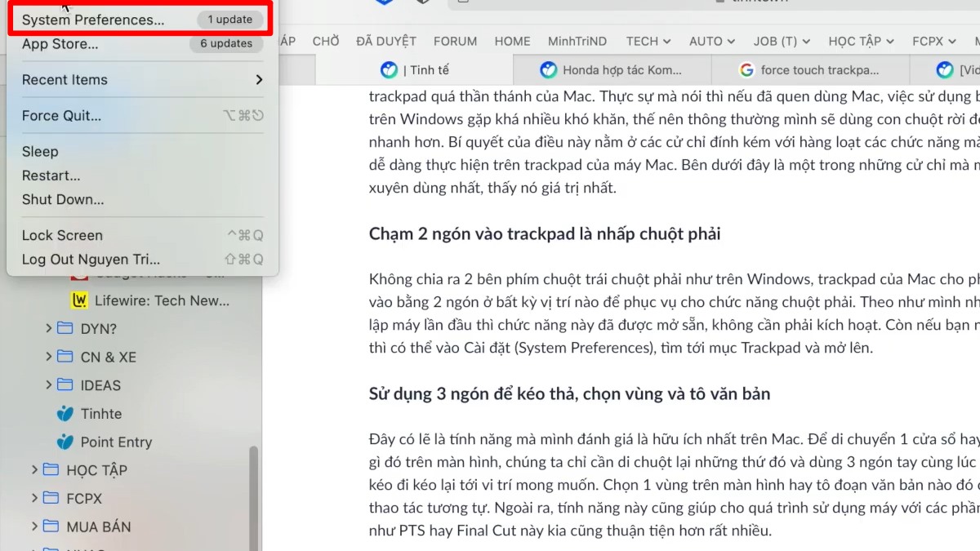
Task: Click the Lifewire yellow favicon in the sidebar
Action: pyautogui.click(x=79, y=300)
